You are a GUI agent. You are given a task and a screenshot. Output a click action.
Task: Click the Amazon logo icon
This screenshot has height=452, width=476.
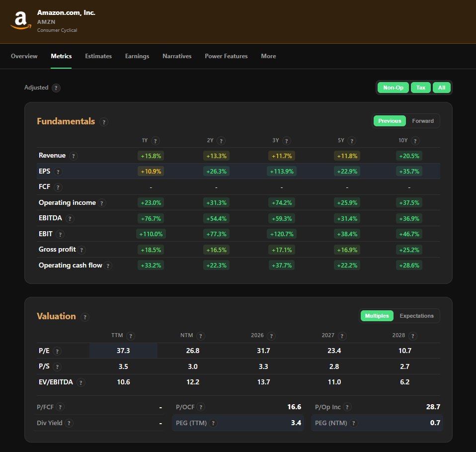(21, 20)
